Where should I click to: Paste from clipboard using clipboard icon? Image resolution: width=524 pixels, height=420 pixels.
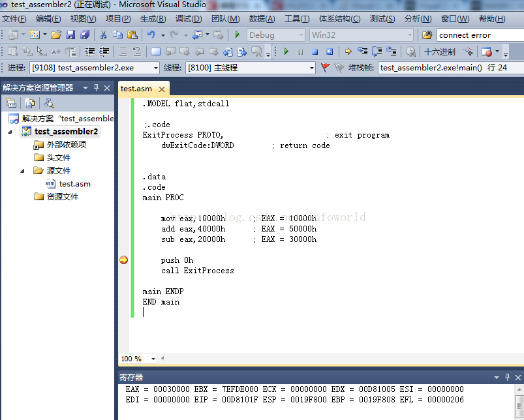[x=132, y=35]
